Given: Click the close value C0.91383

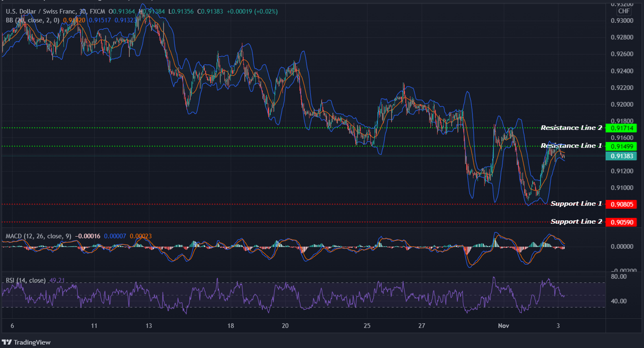Looking at the screenshot, I should 210,11.
